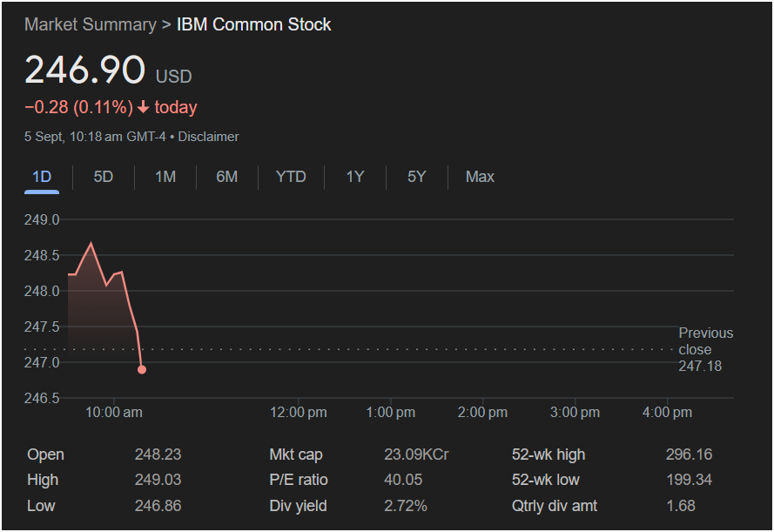Click the Mkt cap value 23.09KCr

point(417,455)
